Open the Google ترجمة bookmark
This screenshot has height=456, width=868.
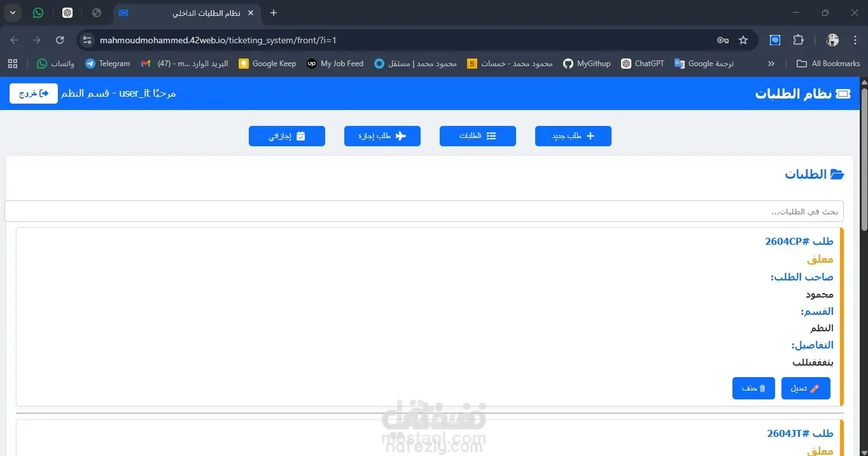coord(704,64)
